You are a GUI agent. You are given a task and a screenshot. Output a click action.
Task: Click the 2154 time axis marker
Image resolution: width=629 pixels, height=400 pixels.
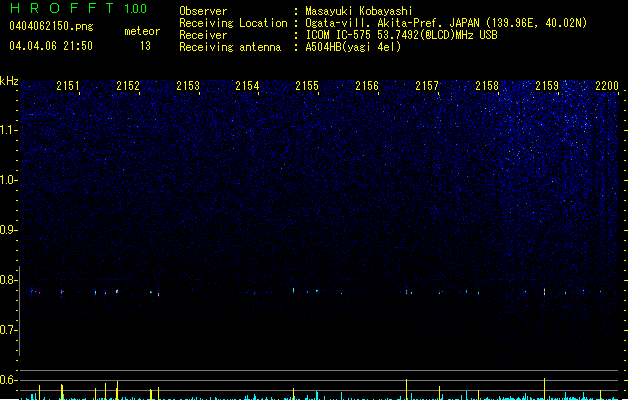coord(247,86)
